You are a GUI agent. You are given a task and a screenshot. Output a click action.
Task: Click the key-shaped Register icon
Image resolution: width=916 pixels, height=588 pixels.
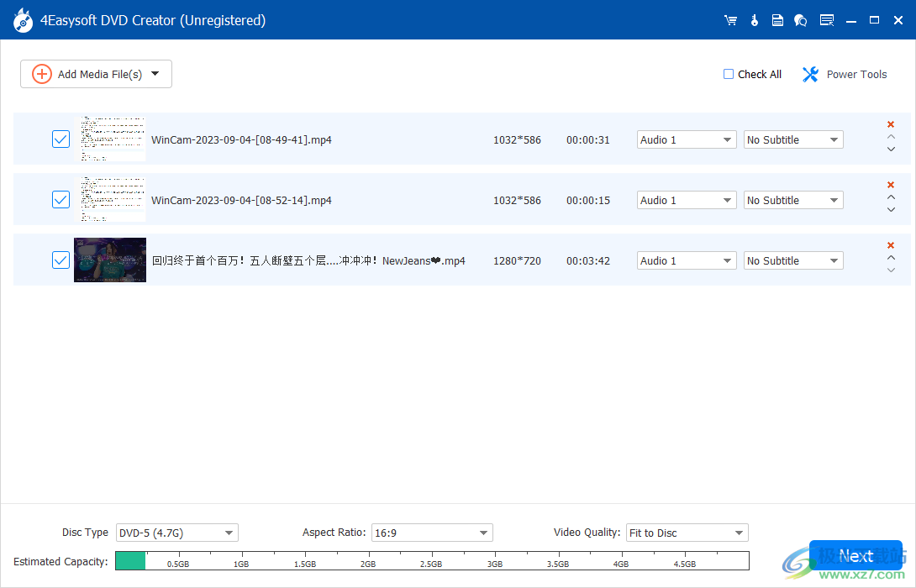click(x=754, y=19)
